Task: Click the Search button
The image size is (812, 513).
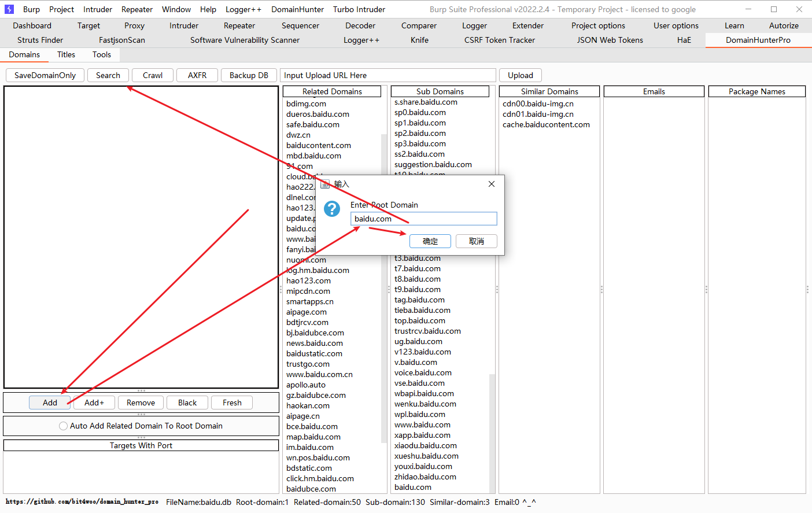Action: pyautogui.click(x=108, y=75)
